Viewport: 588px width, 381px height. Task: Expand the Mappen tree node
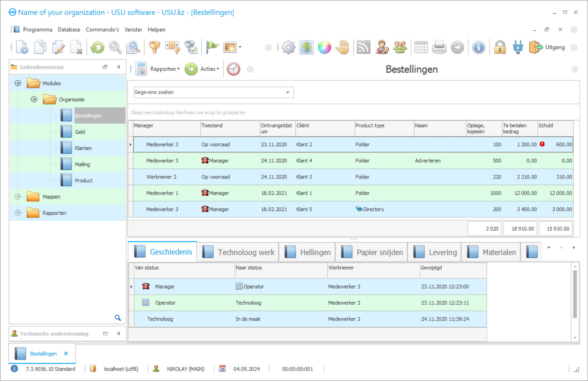tap(18, 197)
